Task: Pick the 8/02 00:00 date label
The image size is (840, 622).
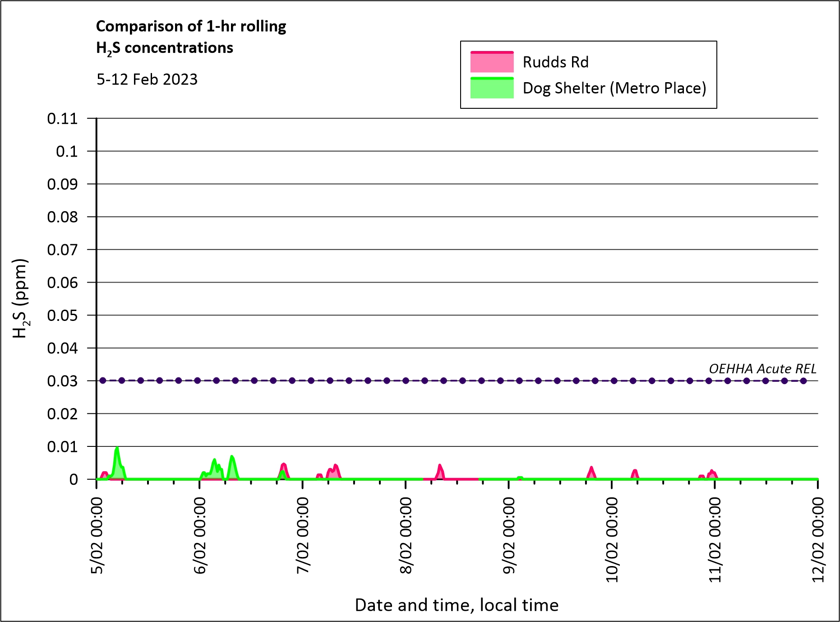Action: pyautogui.click(x=406, y=535)
